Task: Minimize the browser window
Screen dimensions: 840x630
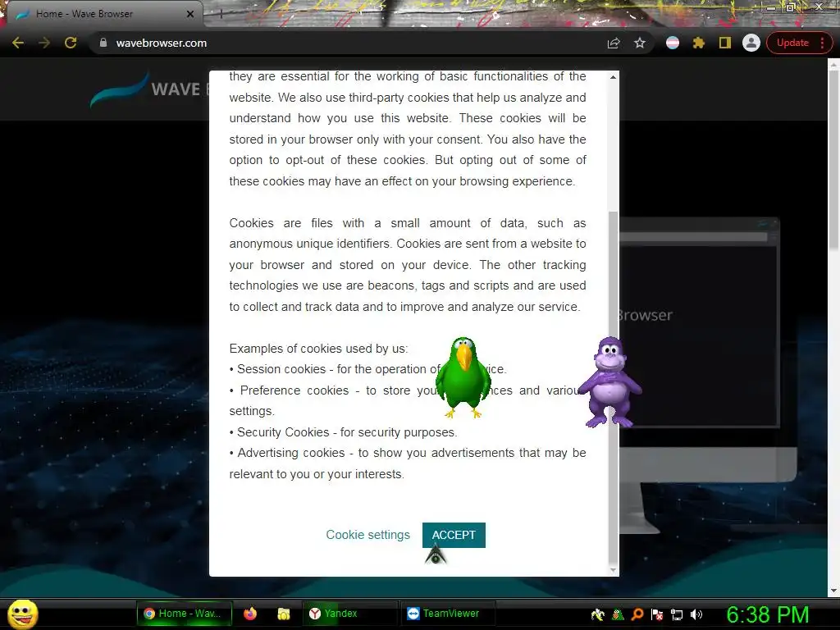Action: coord(771,7)
